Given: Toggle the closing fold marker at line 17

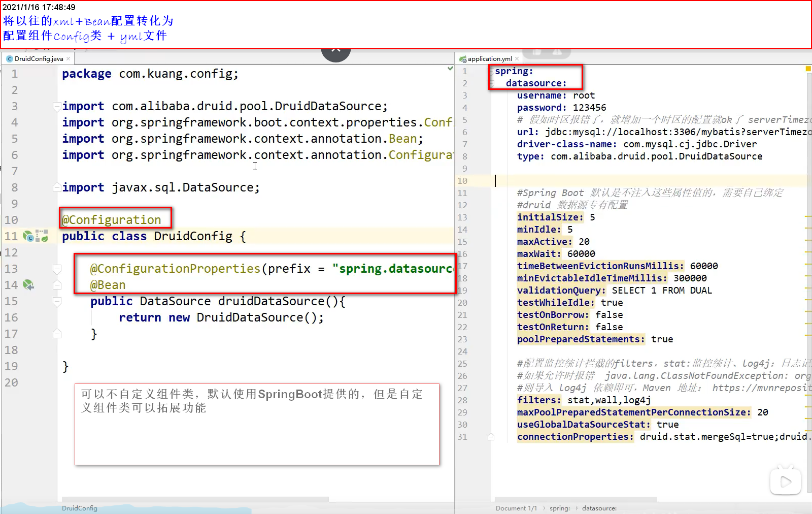Looking at the screenshot, I should point(57,334).
